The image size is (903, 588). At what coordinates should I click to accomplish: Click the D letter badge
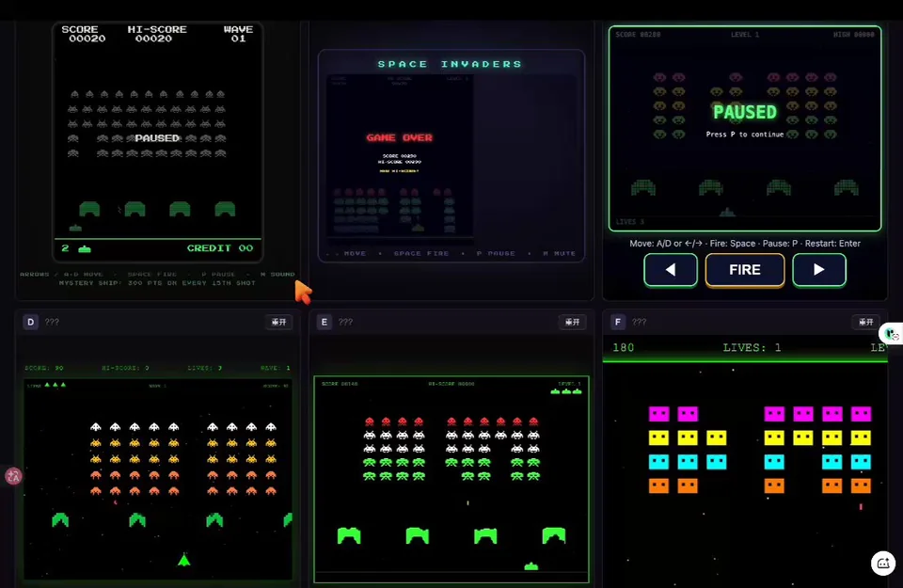30,322
